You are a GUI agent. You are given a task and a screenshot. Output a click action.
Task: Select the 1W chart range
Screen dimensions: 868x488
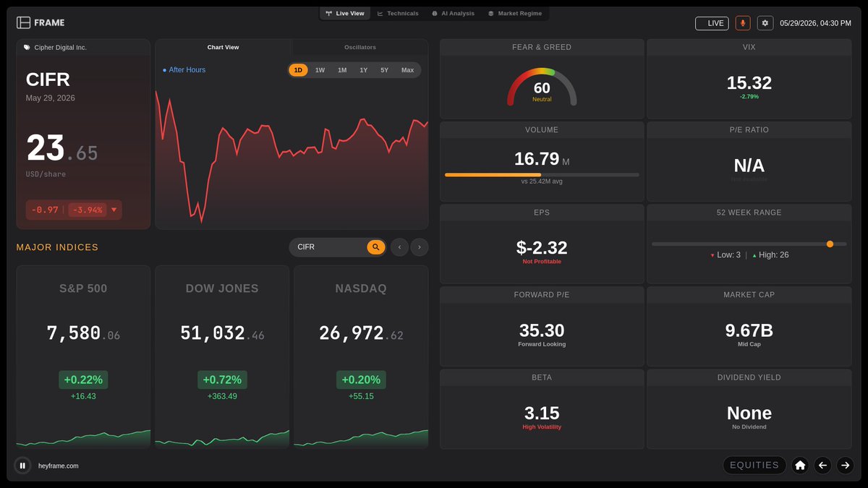point(320,70)
